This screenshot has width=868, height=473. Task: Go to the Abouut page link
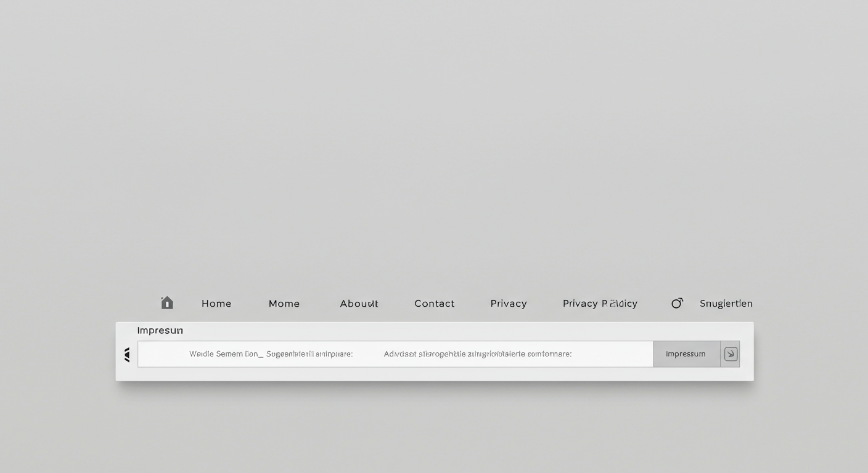pyautogui.click(x=359, y=304)
